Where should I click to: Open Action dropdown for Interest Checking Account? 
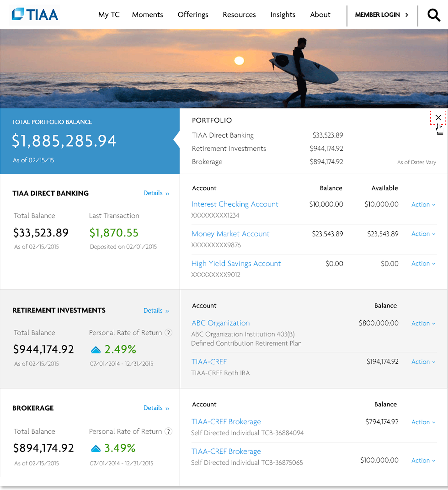point(423,205)
